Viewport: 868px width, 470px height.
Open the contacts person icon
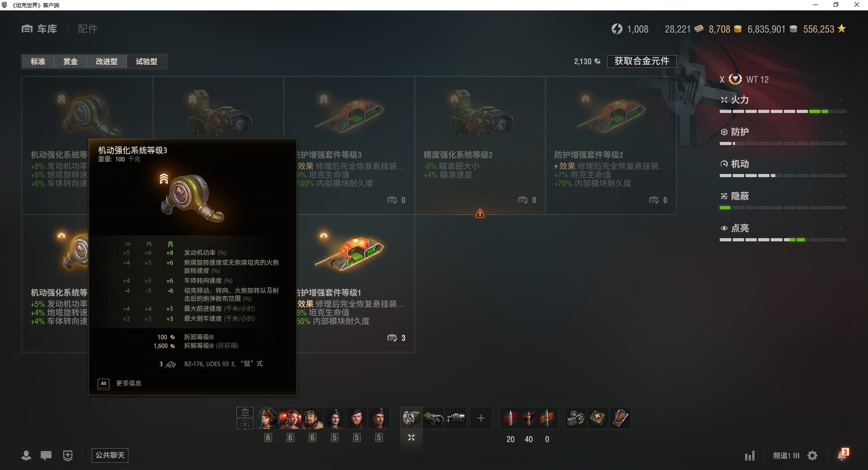point(26,456)
